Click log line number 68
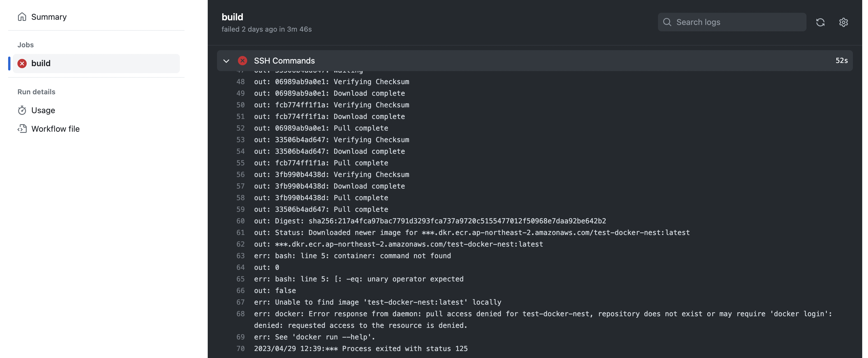 coord(240,314)
